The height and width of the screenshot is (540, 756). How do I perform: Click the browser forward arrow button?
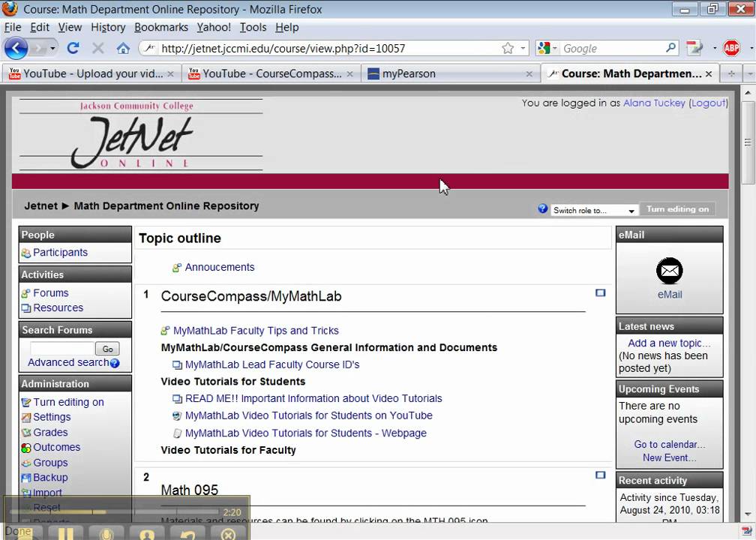point(38,48)
